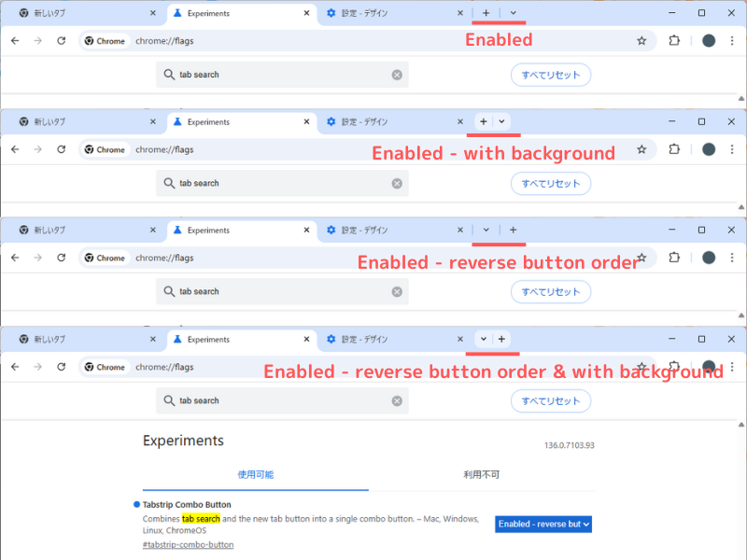Open profile avatar in third window
The height and width of the screenshot is (560, 747).
tap(709, 258)
